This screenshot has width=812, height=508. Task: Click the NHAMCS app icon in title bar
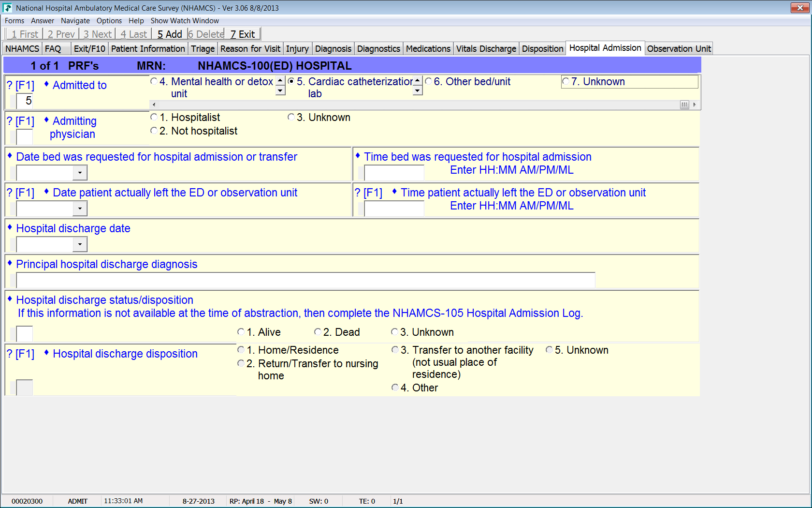point(8,8)
